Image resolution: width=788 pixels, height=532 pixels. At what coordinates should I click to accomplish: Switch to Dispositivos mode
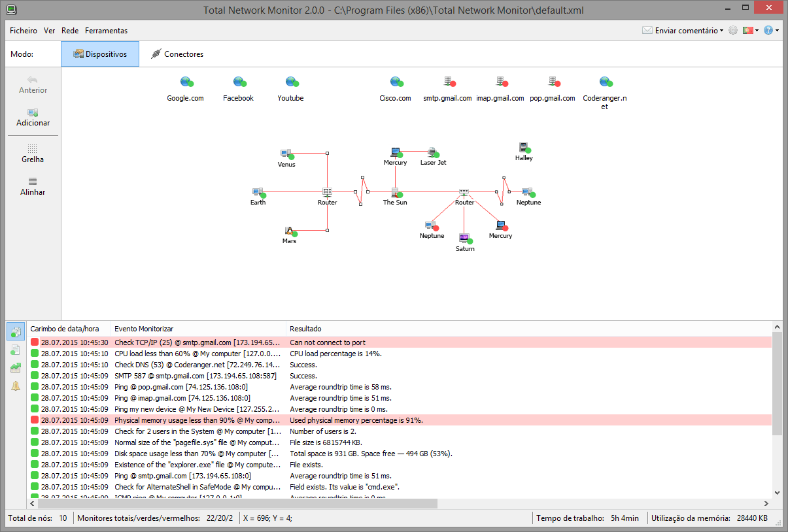(100, 54)
